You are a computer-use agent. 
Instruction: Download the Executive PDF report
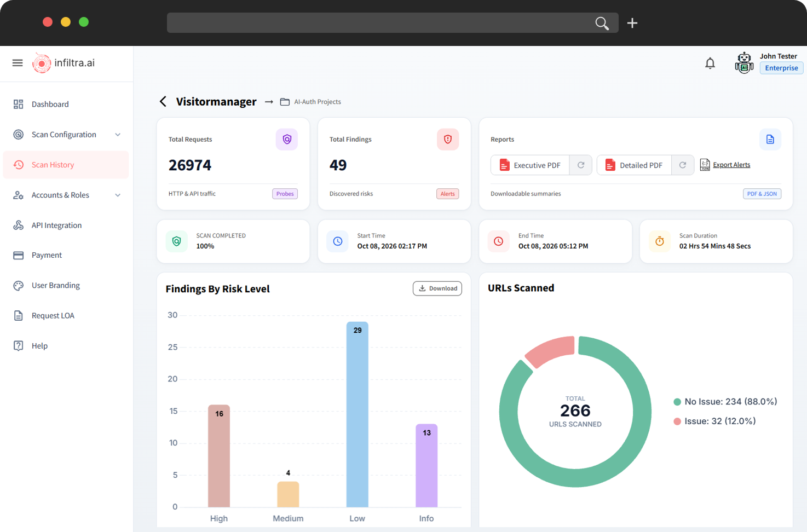pyautogui.click(x=530, y=165)
